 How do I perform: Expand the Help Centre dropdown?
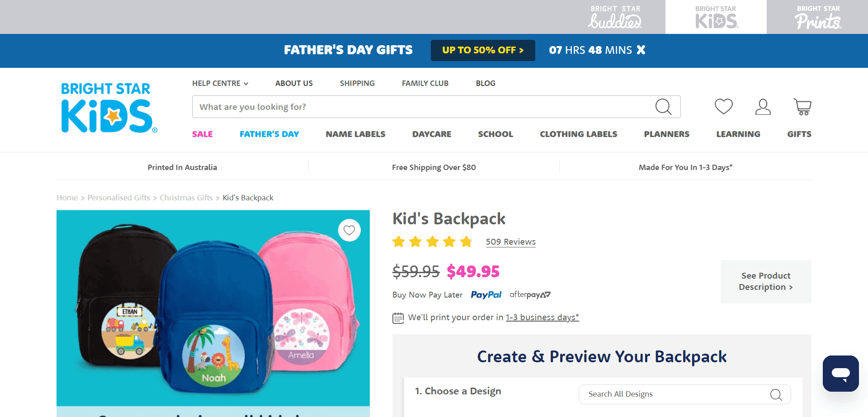220,83
